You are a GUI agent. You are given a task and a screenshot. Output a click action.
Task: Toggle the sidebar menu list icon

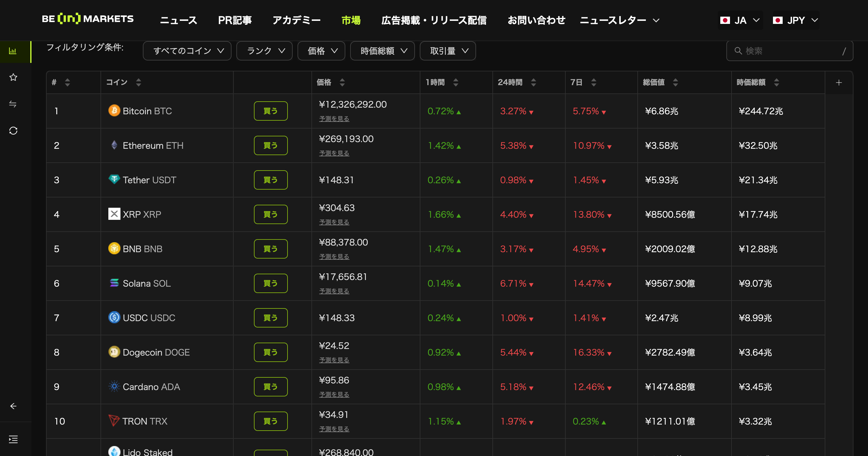(x=13, y=439)
